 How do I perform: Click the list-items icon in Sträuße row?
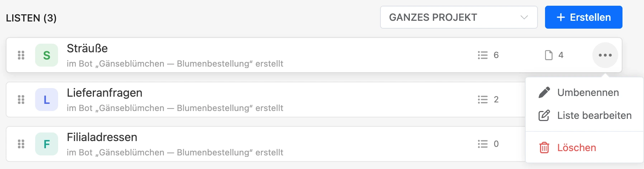pos(483,55)
